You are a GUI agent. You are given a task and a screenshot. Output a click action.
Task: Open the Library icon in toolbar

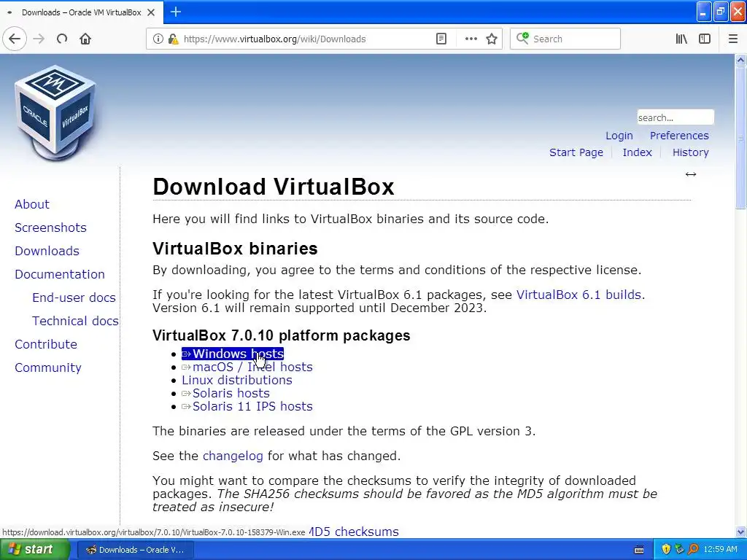tap(681, 39)
